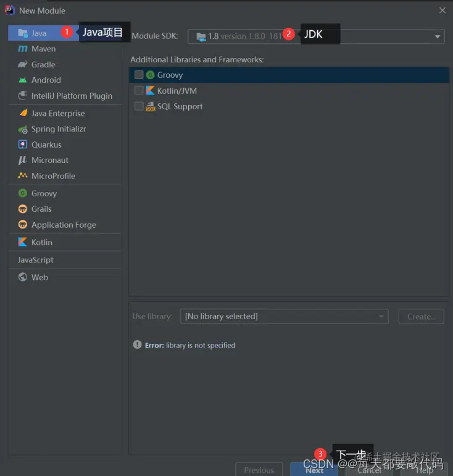Viewport: 453px width, 476px height.
Task: Click the Maven 'm' icon
Action: click(x=23, y=49)
